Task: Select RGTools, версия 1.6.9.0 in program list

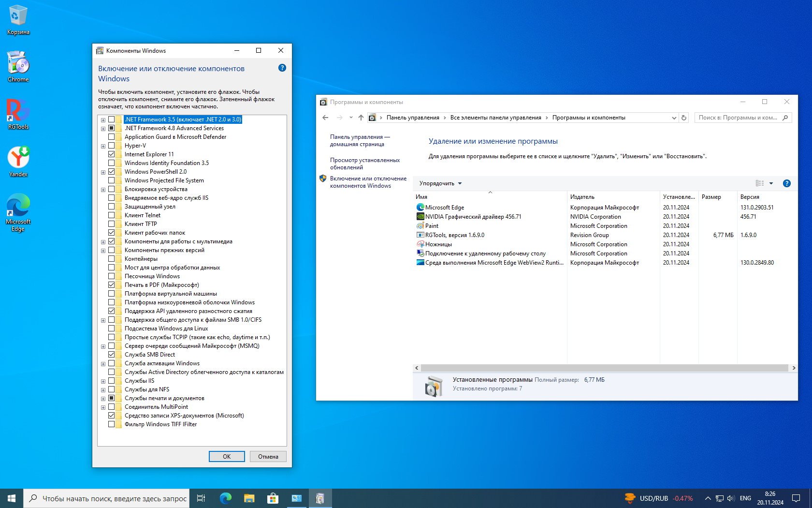Action: (x=454, y=235)
